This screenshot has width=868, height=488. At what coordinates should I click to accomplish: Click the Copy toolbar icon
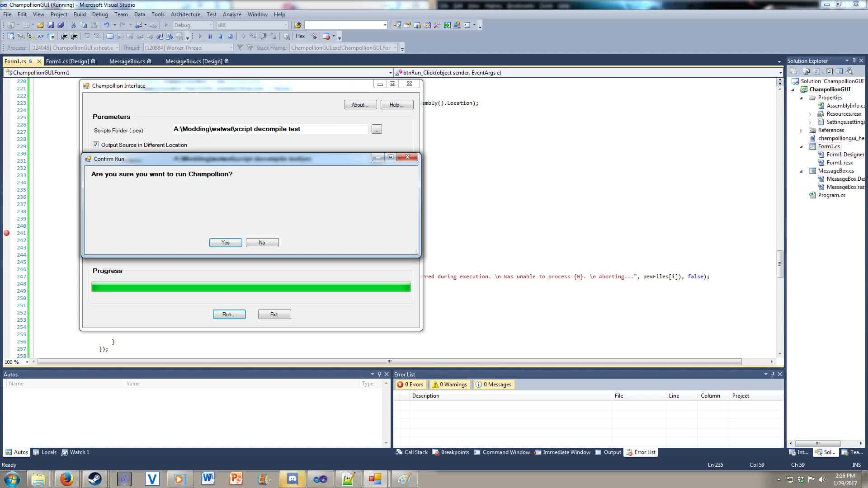[x=83, y=25]
